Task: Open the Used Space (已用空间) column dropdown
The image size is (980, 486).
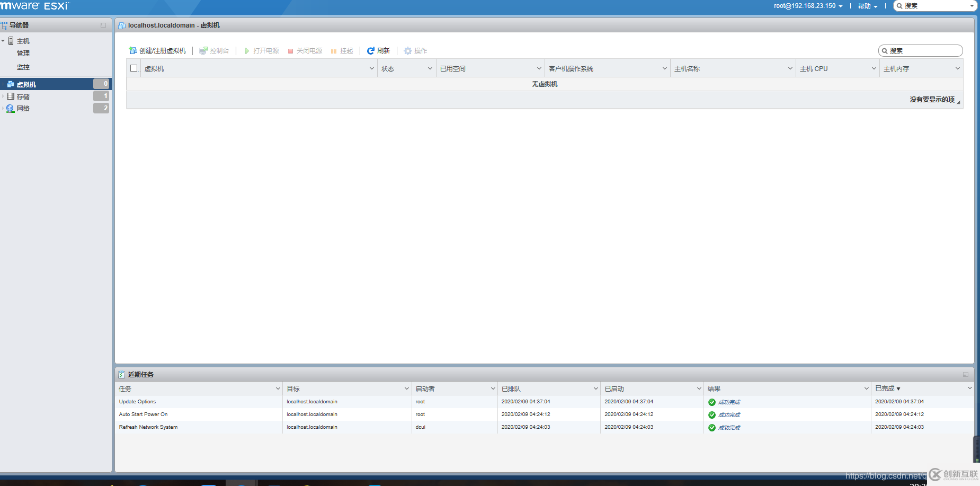Action: click(x=539, y=68)
